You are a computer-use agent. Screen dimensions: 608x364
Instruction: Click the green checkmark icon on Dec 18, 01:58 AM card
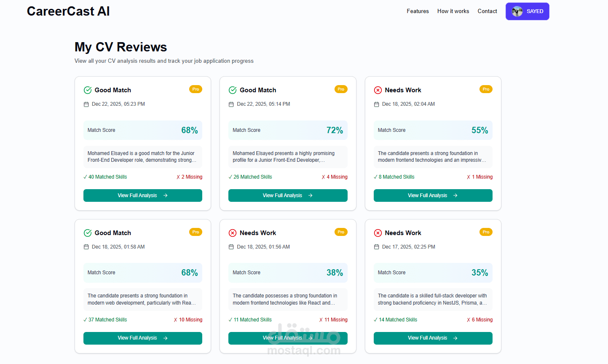(x=88, y=233)
